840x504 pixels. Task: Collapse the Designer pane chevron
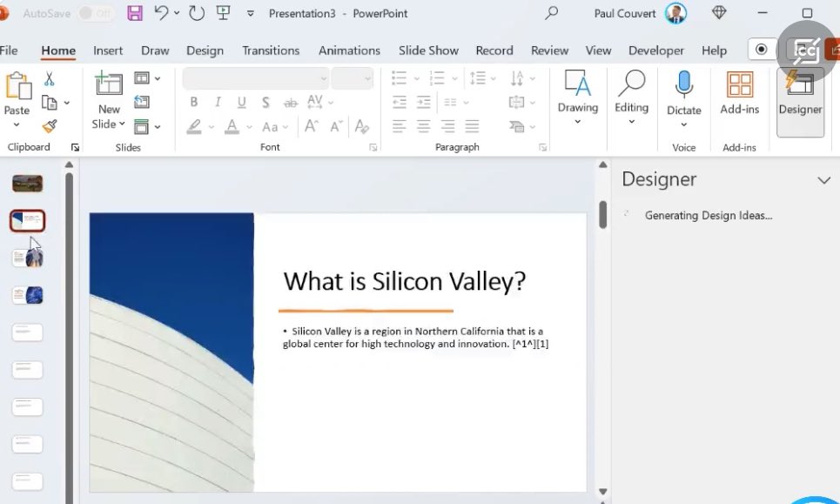pyautogui.click(x=823, y=180)
